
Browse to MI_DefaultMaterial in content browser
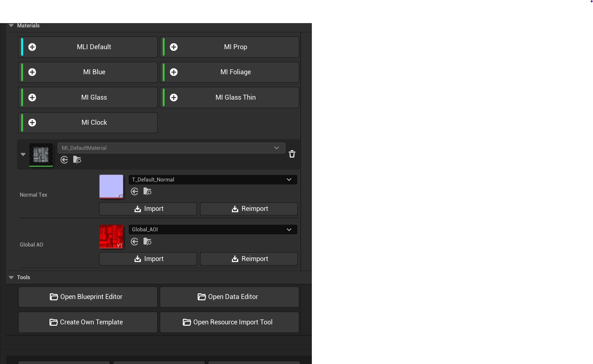77,160
